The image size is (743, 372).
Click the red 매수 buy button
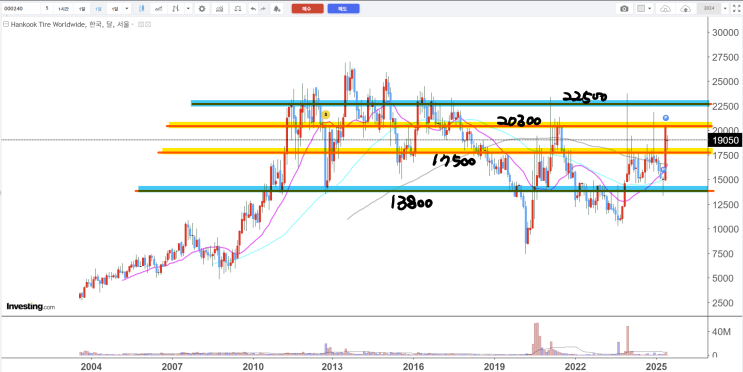click(308, 9)
